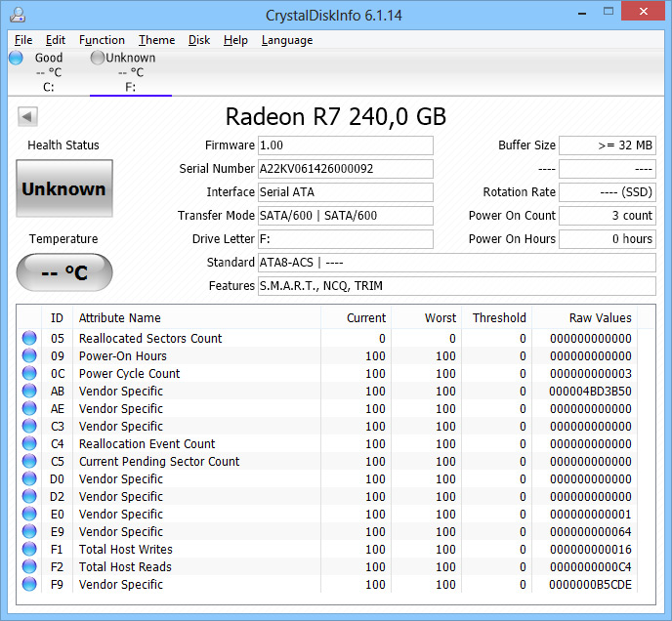Click the Attribute Name column header
672x621 pixels.
click(x=196, y=317)
